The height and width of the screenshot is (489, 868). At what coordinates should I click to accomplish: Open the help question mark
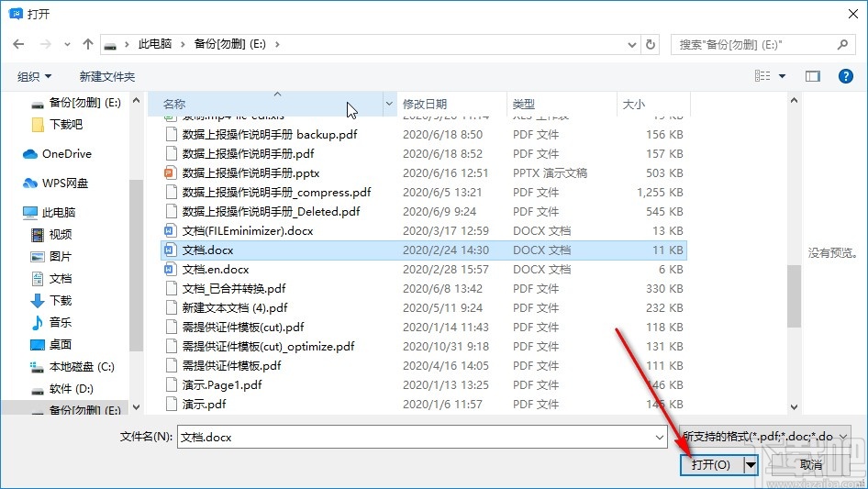click(845, 76)
